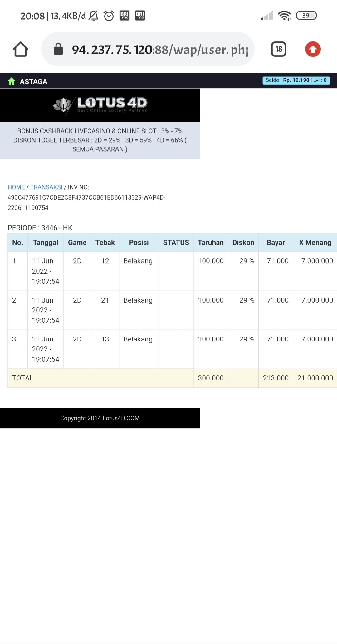Tap the alarm clock status icon
Screen dimensions: 337x644
pyautogui.click(x=109, y=16)
